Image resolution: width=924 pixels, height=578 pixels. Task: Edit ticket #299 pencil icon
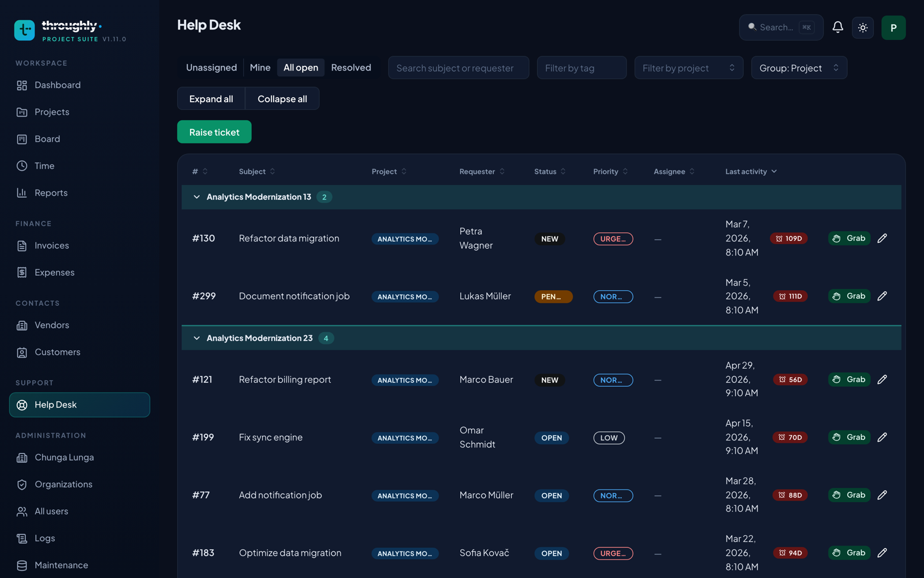click(882, 296)
